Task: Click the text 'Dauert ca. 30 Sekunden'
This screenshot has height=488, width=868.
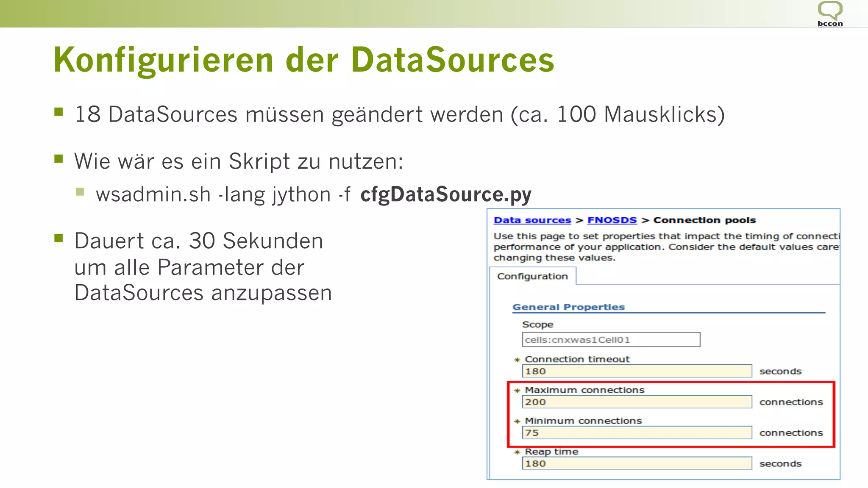Action: (199, 241)
